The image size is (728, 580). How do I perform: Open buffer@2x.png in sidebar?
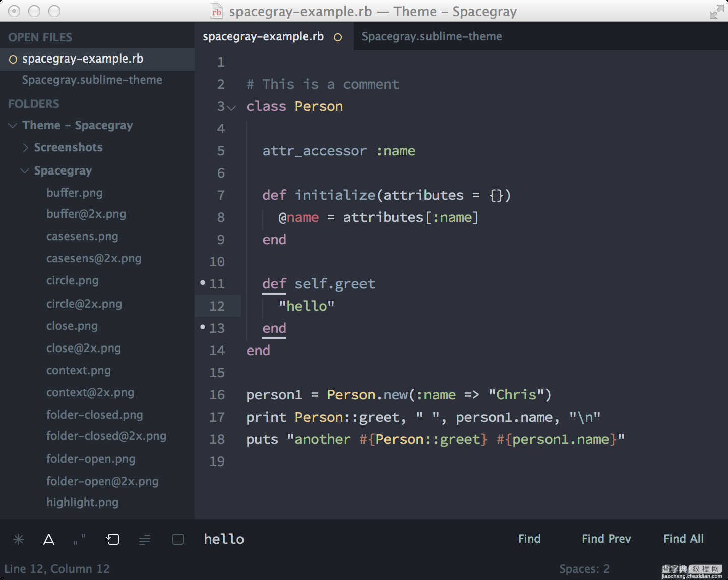86,214
